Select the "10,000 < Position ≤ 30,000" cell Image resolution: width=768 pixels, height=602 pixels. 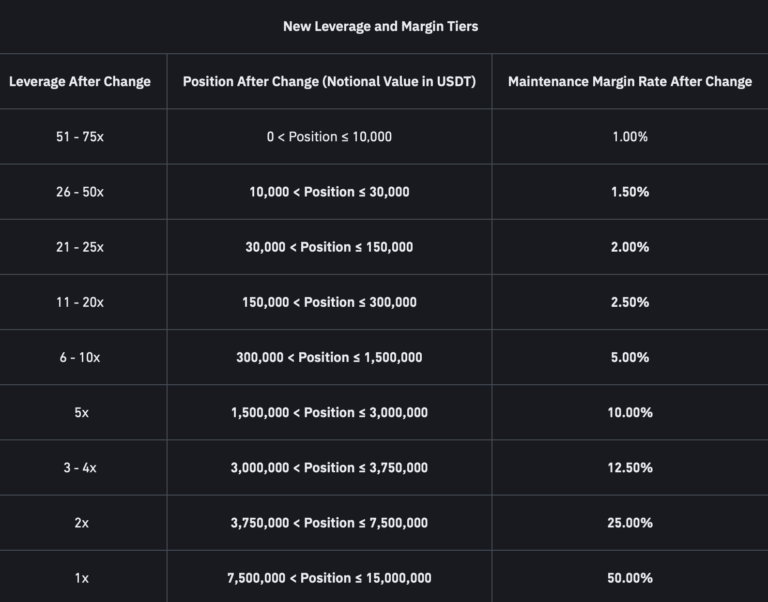pyautogui.click(x=329, y=191)
